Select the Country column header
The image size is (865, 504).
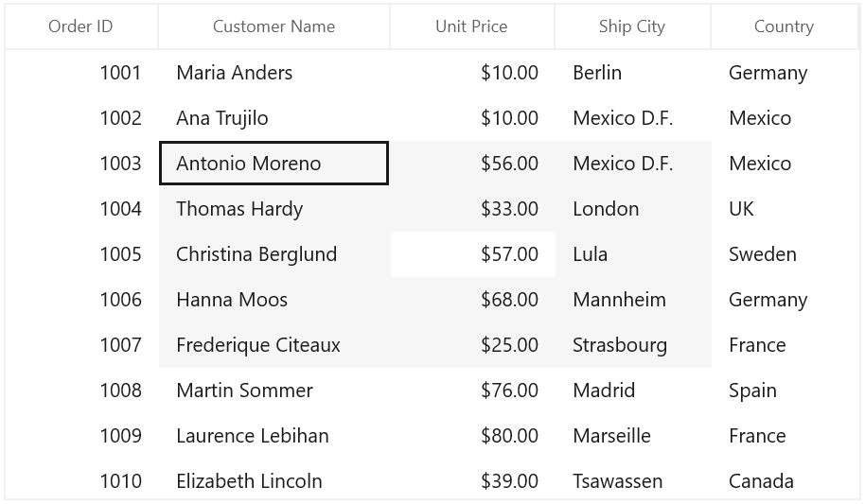coord(785,26)
